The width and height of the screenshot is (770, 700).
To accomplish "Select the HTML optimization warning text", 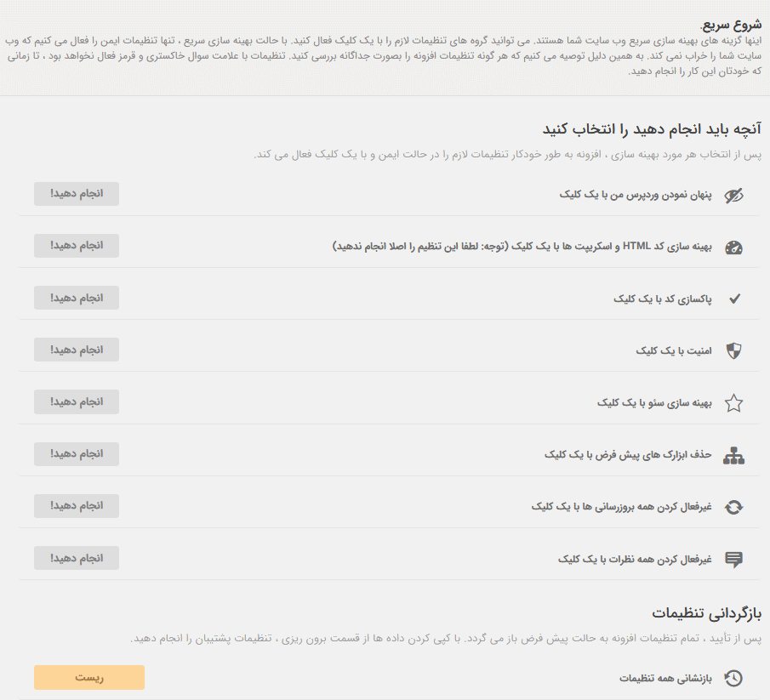I will 522,246.
